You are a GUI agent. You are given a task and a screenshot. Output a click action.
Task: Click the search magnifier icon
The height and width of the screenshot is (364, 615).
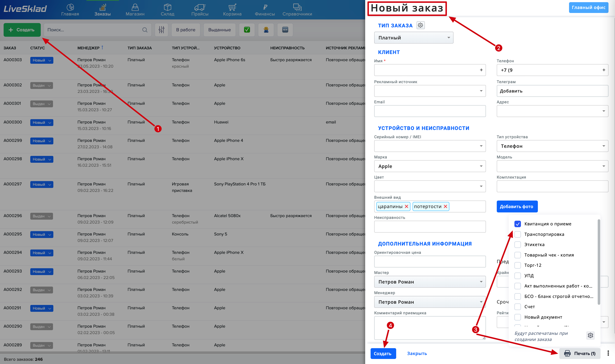click(145, 30)
